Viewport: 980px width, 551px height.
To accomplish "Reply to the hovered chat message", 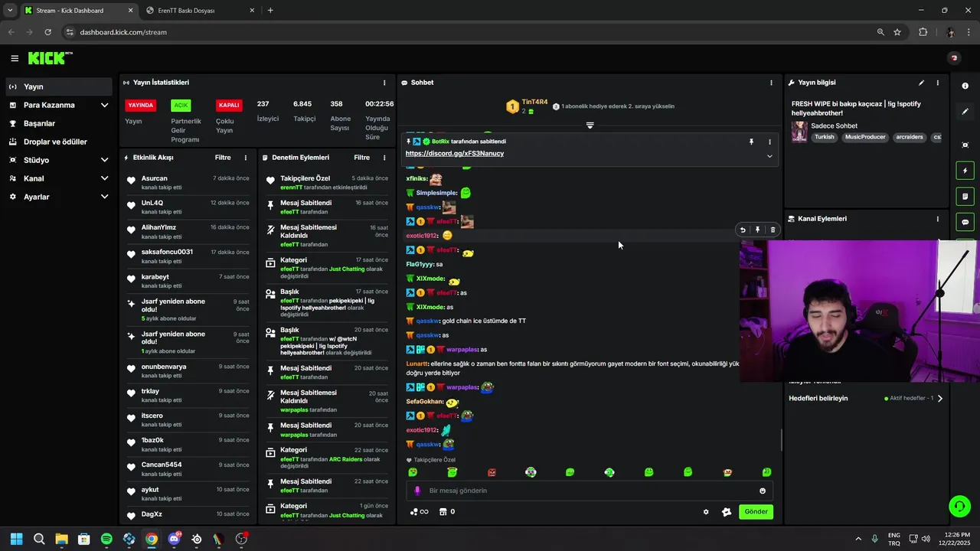I will coord(742,230).
